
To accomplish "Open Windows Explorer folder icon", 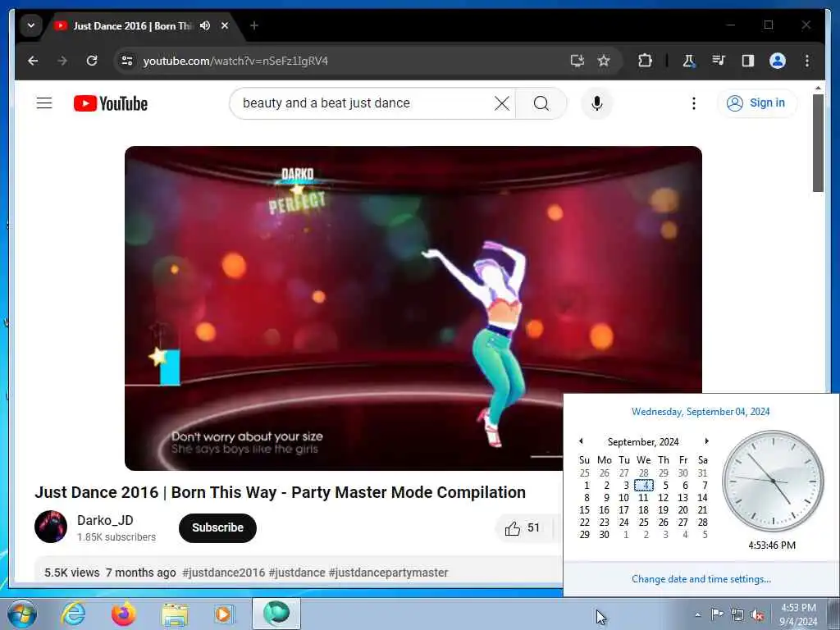I will 175,614.
